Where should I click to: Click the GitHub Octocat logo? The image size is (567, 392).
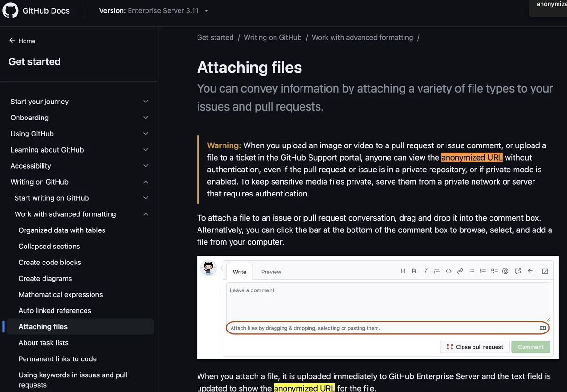pos(10,10)
